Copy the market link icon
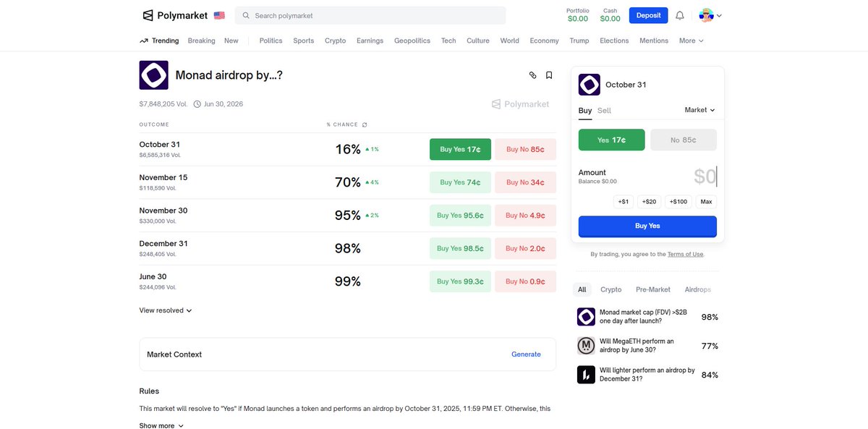Image resolution: width=868 pixels, height=429 pixels. click(533, 75)
